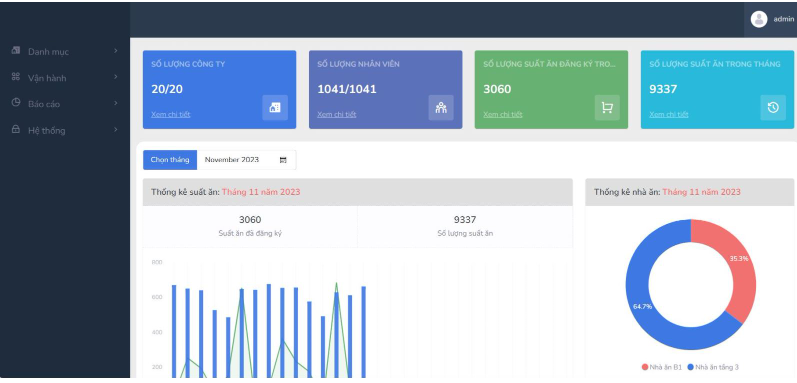Click Xem chi tiết under 9337 card

[668, 114]
